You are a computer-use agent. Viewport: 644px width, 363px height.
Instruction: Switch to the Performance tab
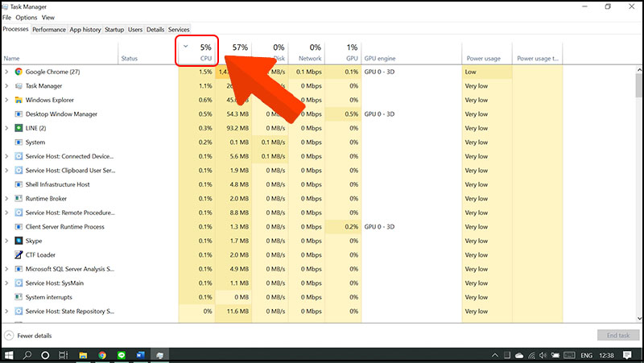click(x=49, y=30)
